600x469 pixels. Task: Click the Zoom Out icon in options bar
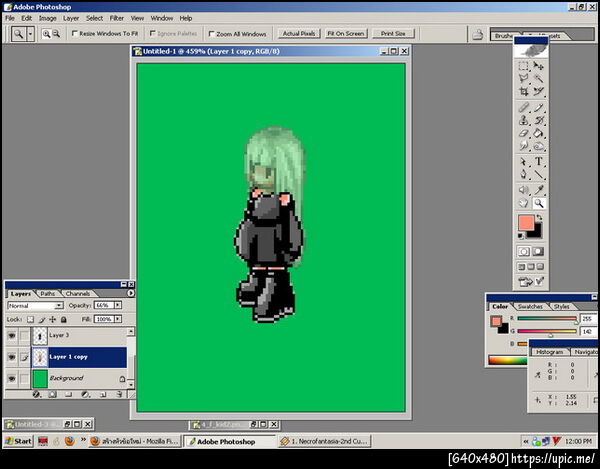(56, 34)
